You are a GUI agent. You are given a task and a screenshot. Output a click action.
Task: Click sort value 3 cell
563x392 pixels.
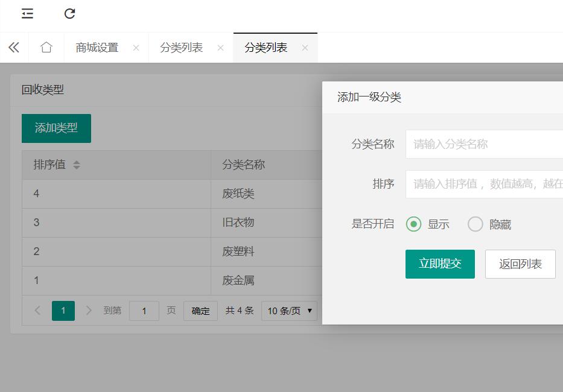coord(116,223)
